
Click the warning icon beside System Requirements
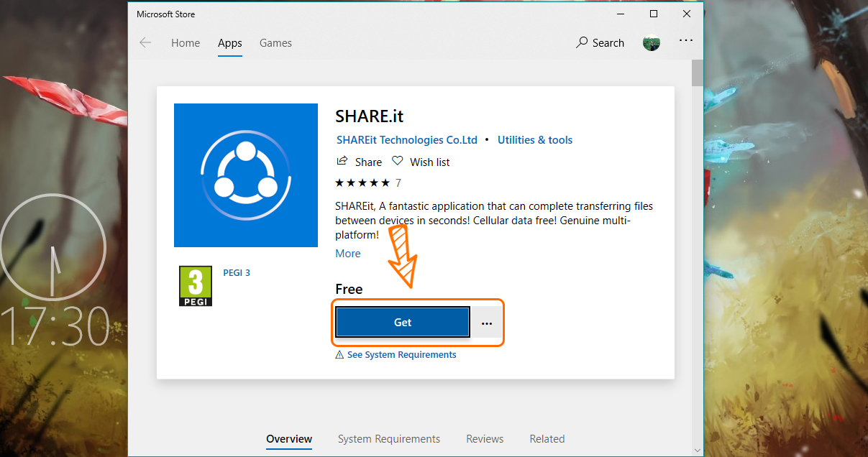pyautogui.click(x=339, y=355)
